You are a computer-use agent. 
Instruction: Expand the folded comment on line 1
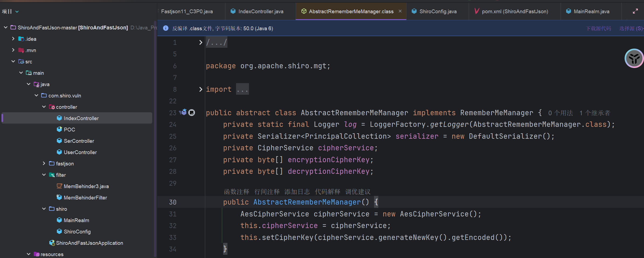[x=200, y=42]
